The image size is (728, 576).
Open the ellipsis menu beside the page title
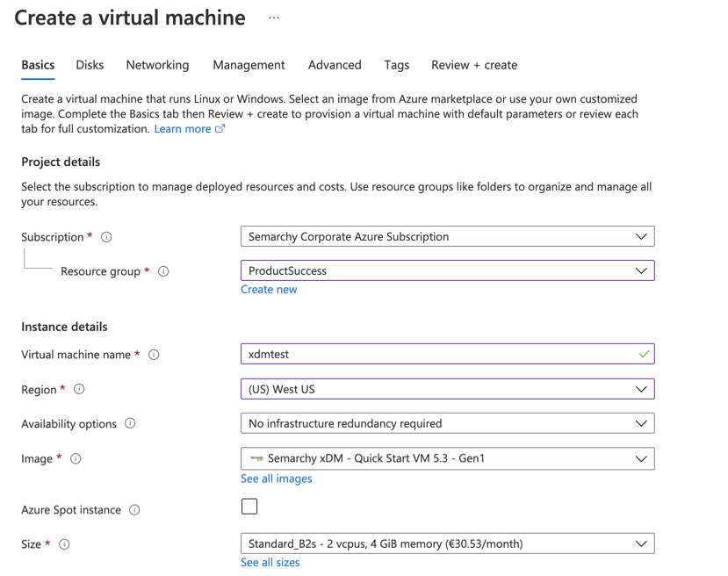point(273,18)
